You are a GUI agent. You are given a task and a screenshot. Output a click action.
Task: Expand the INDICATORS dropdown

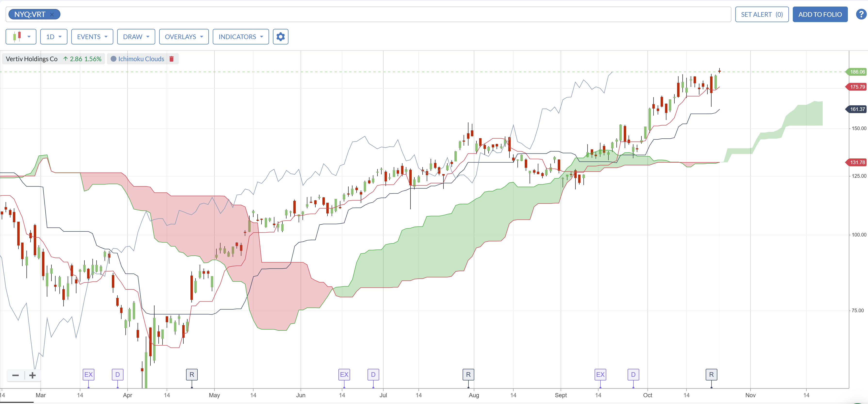pyautogui.click(x=241, y=36)
